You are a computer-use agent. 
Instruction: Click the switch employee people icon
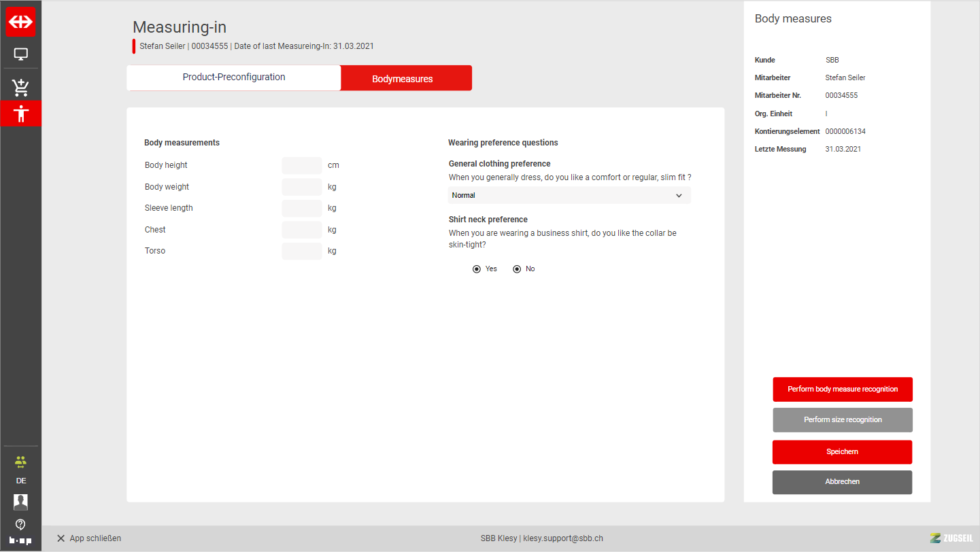pyautogui.click(x=20, y=462)
